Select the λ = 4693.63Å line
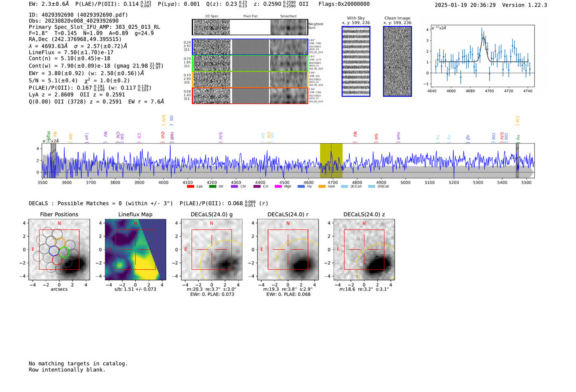The height and width of the screenshot is (392, 576). [x=78, y=46]
